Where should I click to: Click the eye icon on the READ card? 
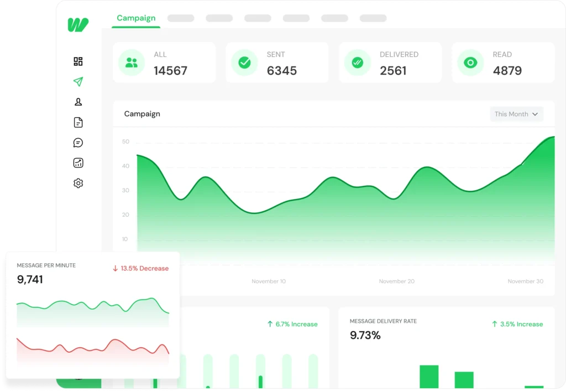470,63
